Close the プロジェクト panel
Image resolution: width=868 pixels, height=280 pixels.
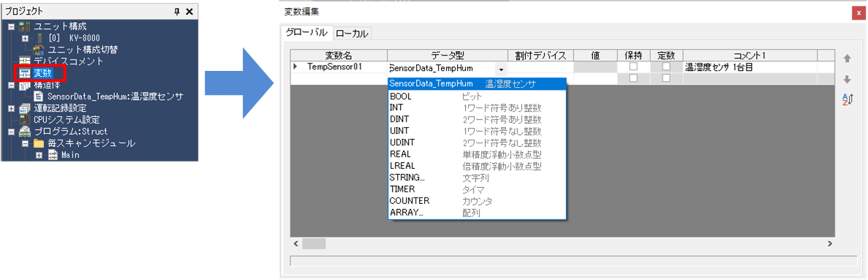point(189,11)
